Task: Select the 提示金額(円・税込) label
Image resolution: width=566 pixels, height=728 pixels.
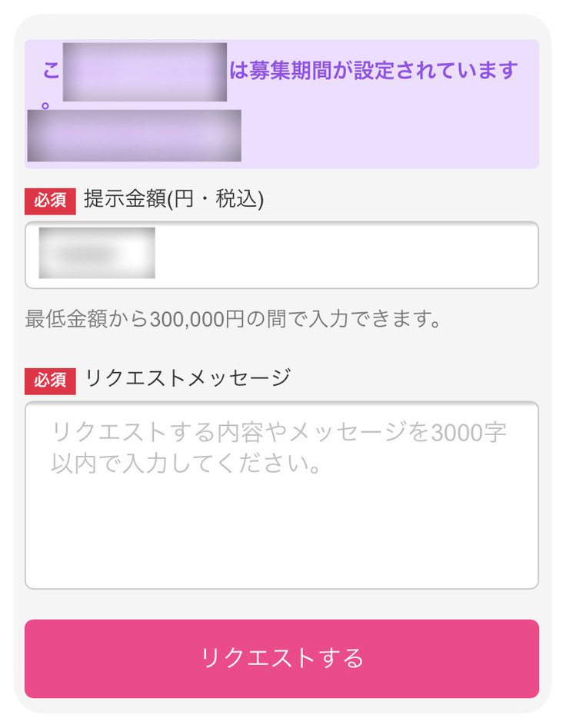Action: click(x=174, y=200)
